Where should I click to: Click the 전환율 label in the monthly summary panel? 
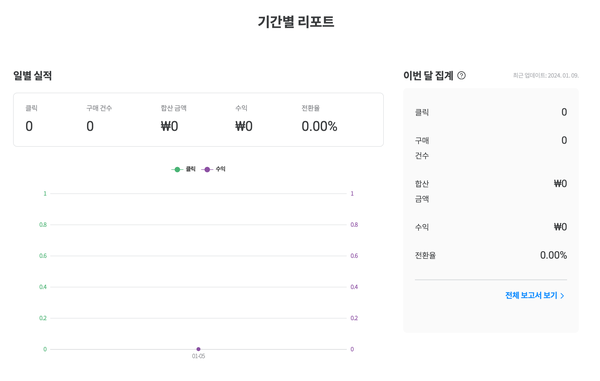(x=425, y=255)
